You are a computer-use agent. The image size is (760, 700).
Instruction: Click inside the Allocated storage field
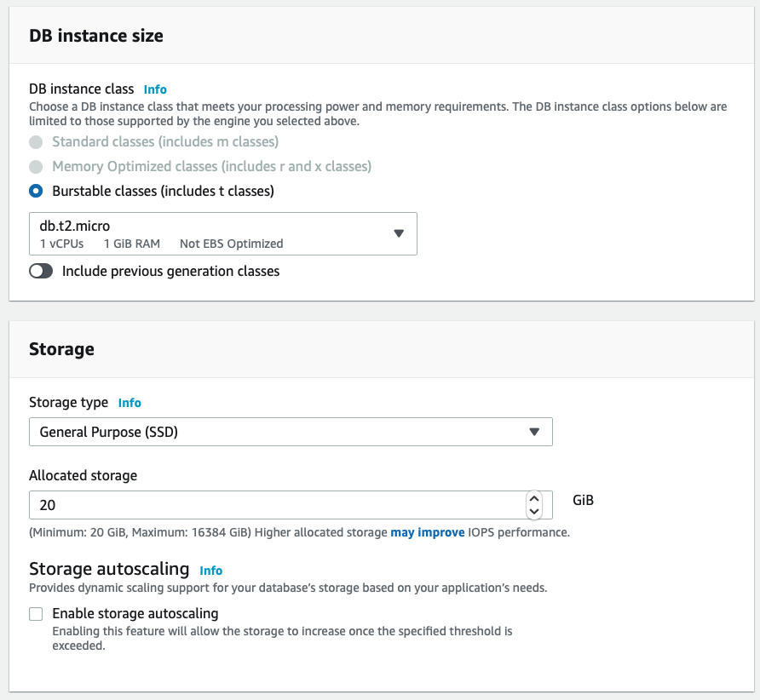[x=256, y=504]
